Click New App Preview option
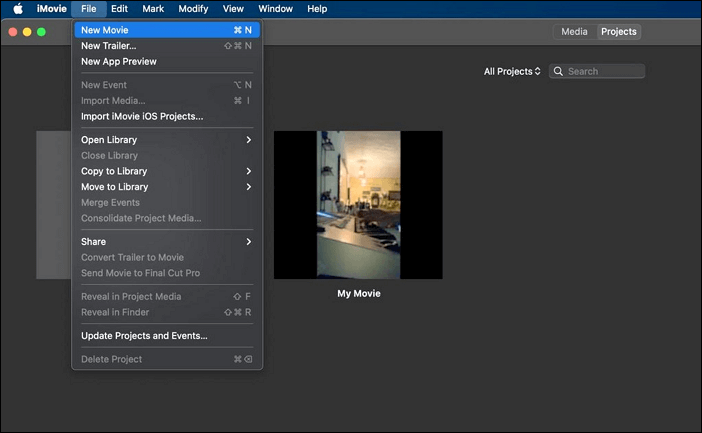The height and width of the screenshot is (433, 702). [x=118, y=62]
